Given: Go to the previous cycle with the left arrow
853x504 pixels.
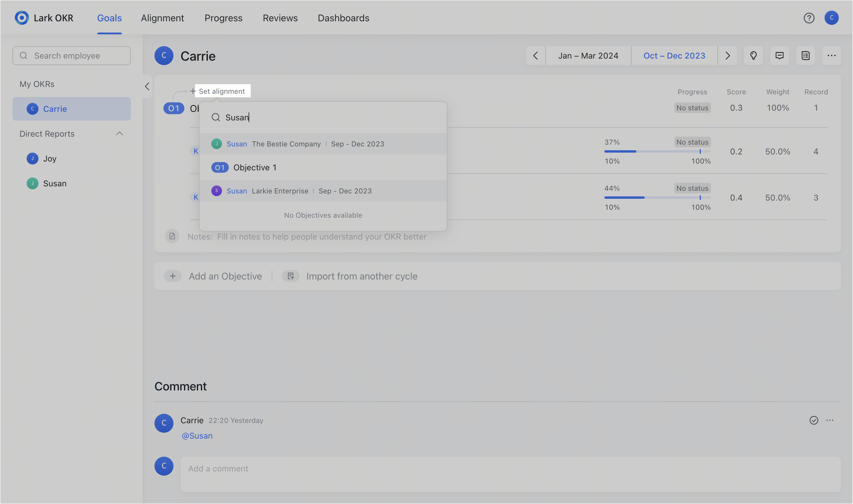Looking at the screenshot, I should [536, 55].
